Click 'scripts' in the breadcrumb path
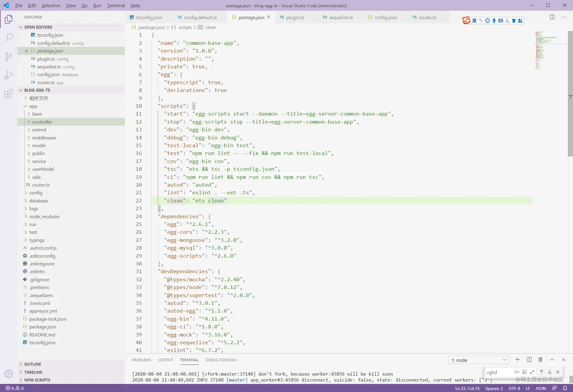Screen dimensions: 573x392 coord(185,27)
